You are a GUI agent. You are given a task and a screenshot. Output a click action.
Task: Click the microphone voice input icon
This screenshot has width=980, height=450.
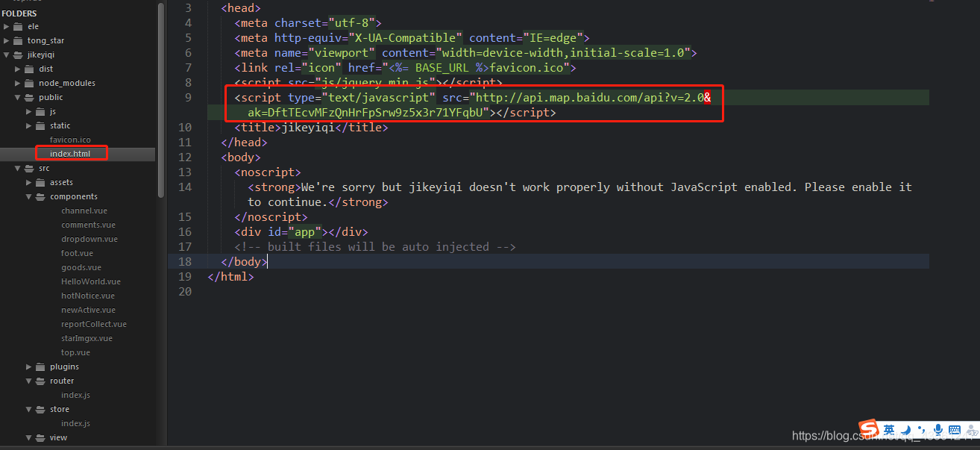[x=937, y=430]
